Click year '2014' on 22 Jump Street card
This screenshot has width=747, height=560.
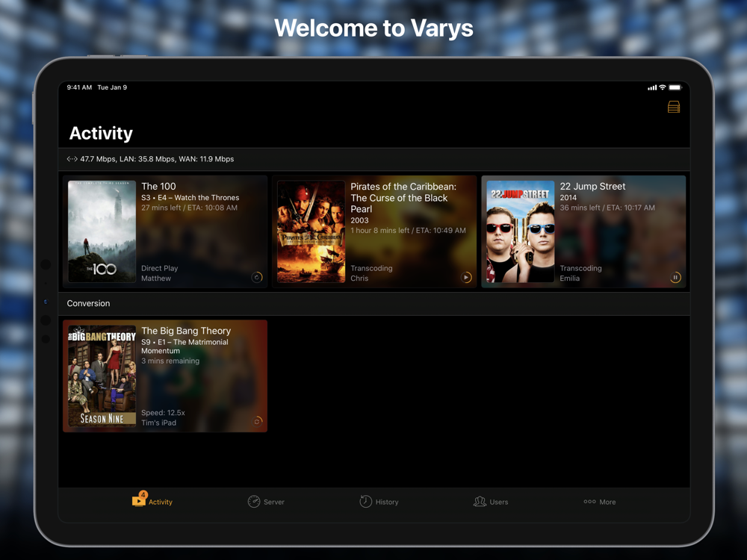point(568,198)
